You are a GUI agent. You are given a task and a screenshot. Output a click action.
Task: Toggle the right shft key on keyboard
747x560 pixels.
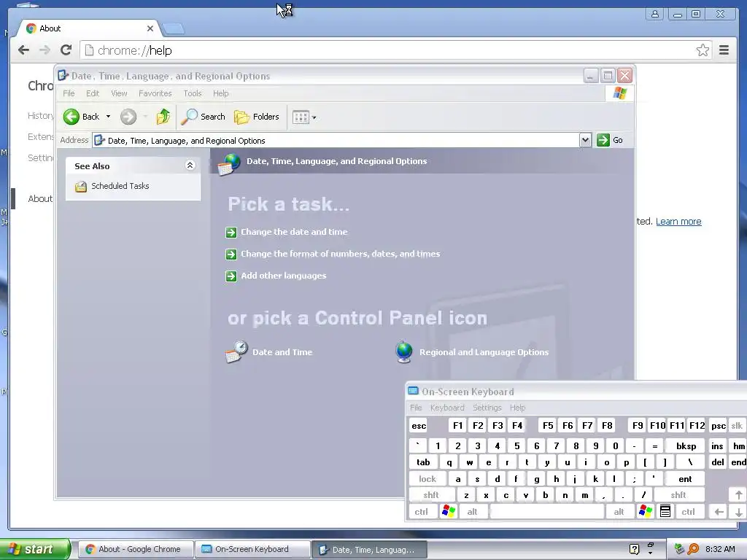678,495
